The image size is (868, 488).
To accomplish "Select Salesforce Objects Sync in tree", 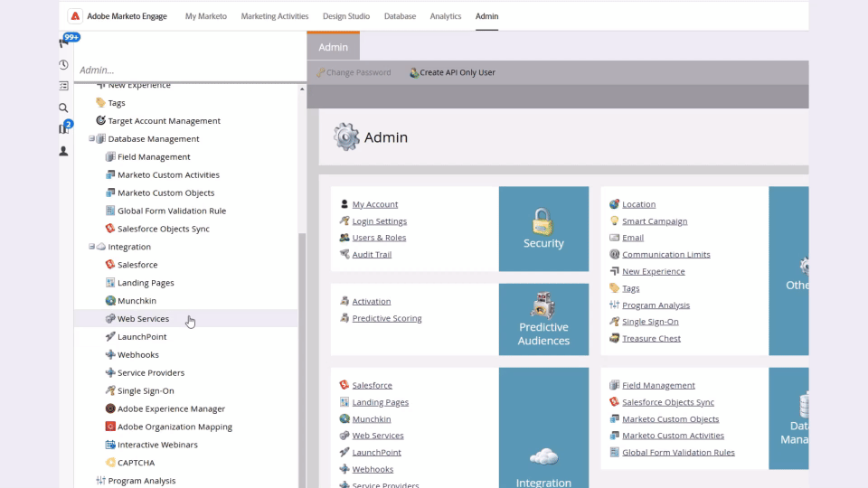I will (x=164, y=229).
